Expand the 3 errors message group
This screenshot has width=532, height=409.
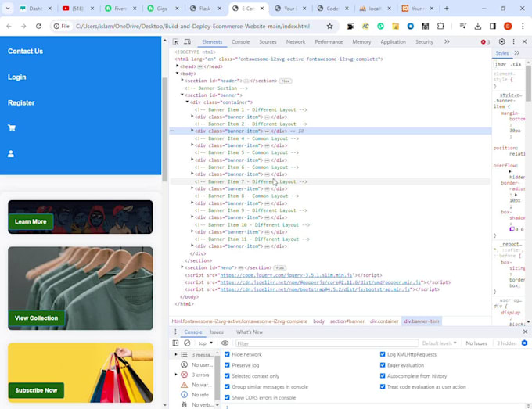(x=176, y=375)
